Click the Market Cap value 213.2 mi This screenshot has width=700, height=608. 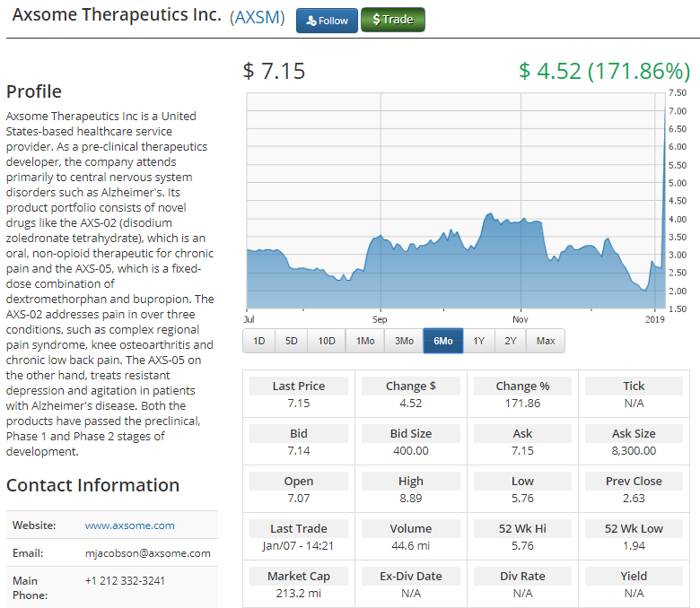[299, 594]
